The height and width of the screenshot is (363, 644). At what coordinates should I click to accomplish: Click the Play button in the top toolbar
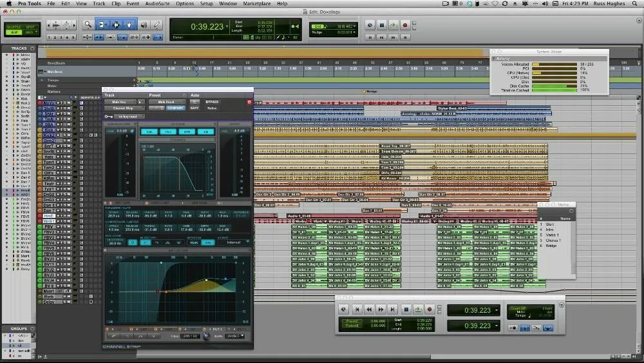point(393,26)
